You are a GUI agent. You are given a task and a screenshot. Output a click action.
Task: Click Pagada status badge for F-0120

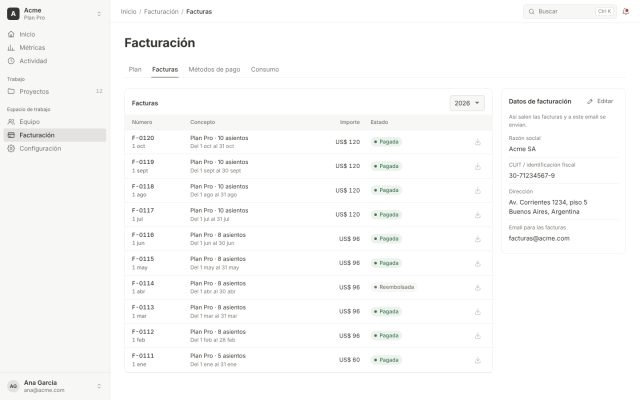click(386, 142)
